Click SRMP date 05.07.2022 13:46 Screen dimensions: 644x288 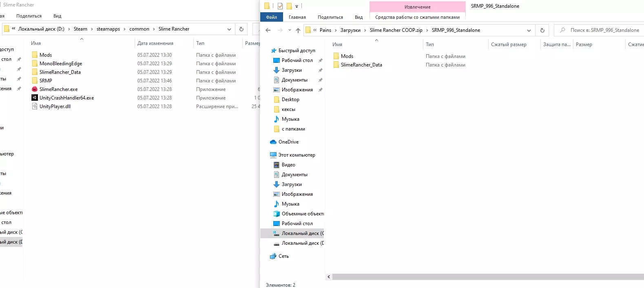pos(155,81)
